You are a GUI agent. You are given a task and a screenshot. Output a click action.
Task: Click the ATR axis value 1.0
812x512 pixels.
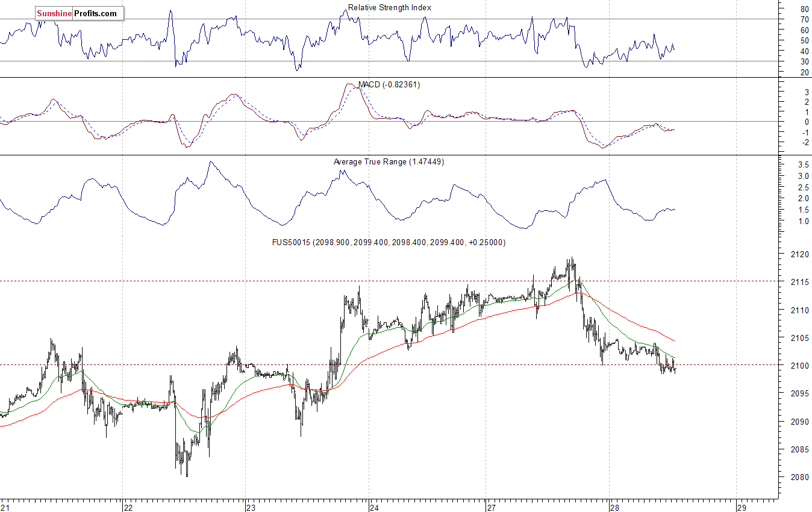[x=803, y=222]
